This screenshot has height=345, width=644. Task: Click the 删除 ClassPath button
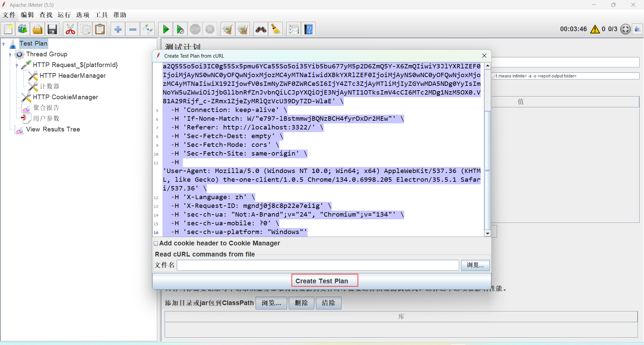302,303
